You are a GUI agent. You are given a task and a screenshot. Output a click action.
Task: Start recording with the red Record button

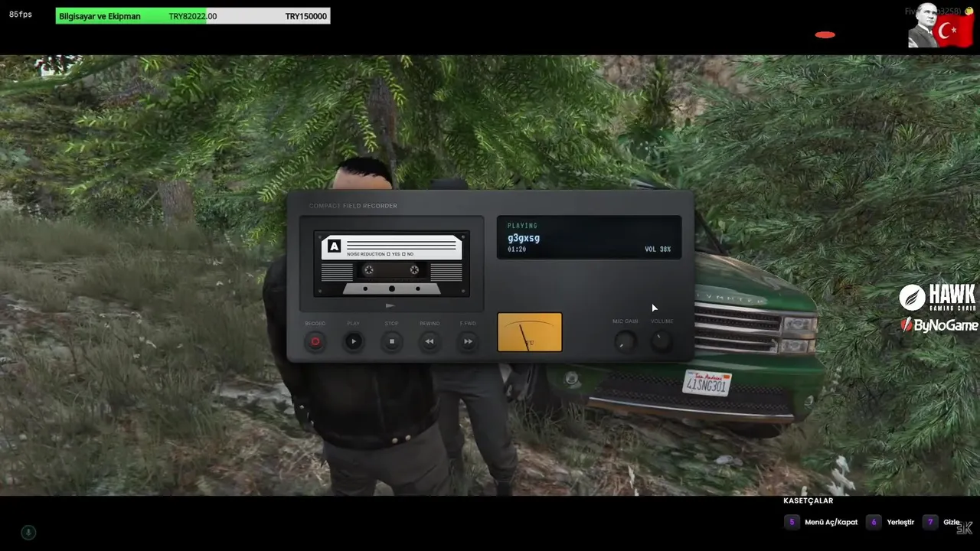315,342
